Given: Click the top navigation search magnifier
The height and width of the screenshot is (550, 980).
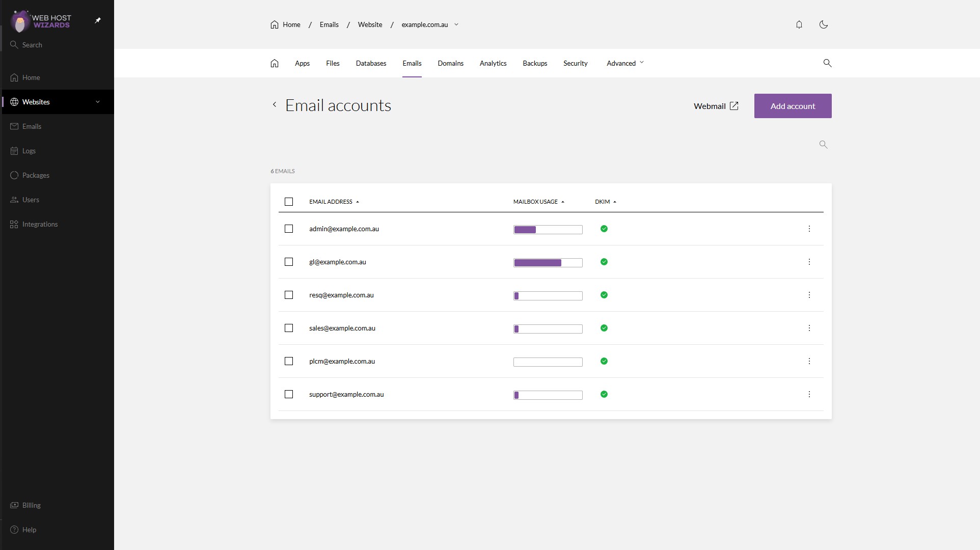Looking at the screenshot, I should click(827, 63).
